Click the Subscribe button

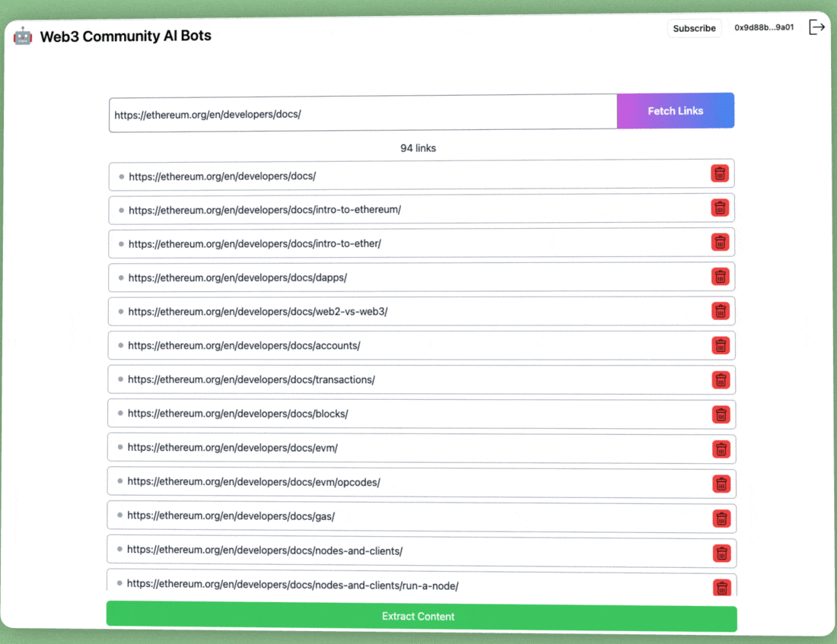694,28
